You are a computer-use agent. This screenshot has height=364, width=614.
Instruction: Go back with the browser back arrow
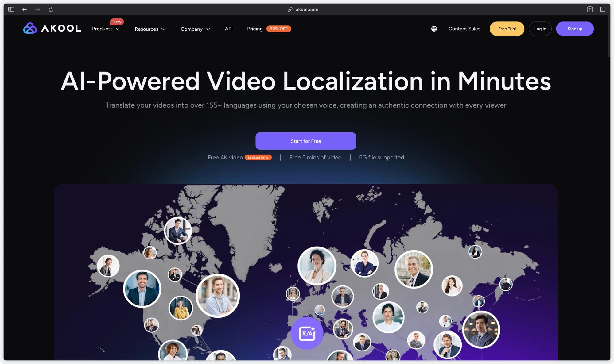click(25, 10)
